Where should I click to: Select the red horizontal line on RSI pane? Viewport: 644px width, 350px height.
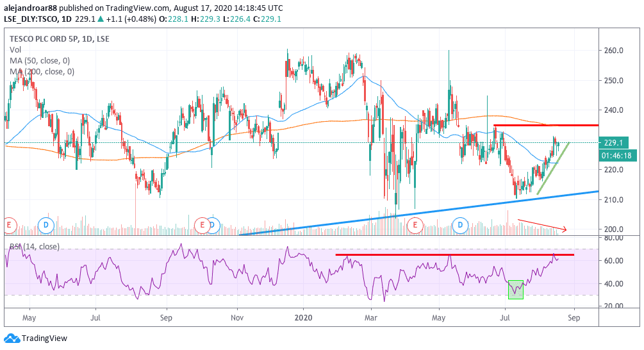pos(455,254)
